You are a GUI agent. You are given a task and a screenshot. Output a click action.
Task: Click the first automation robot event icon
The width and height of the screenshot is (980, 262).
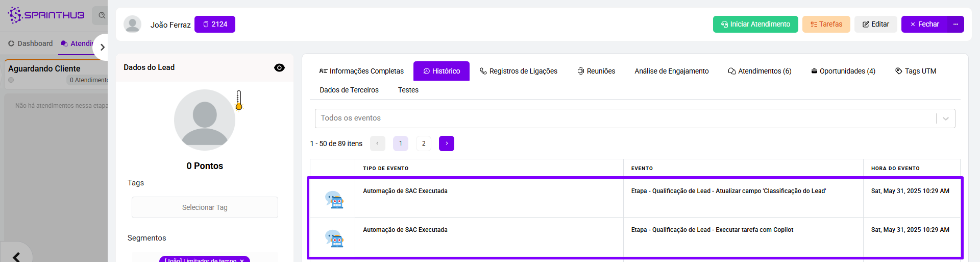334,200
